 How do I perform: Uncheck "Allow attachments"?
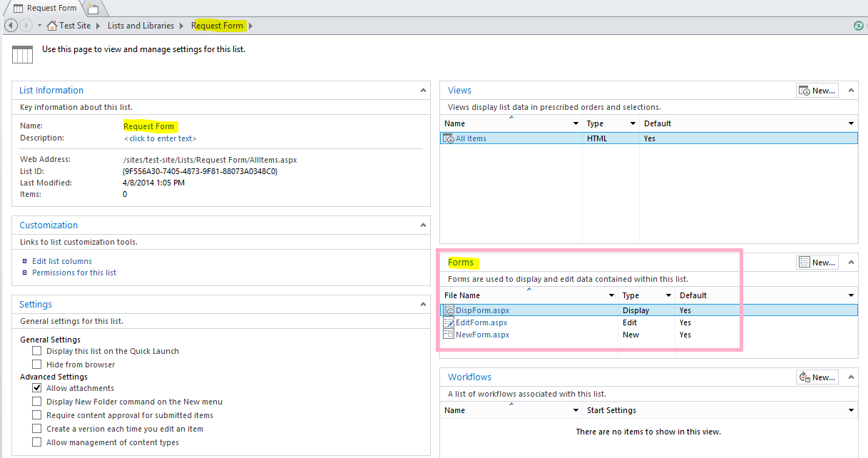pyautogui.click(x=36, y=388)
